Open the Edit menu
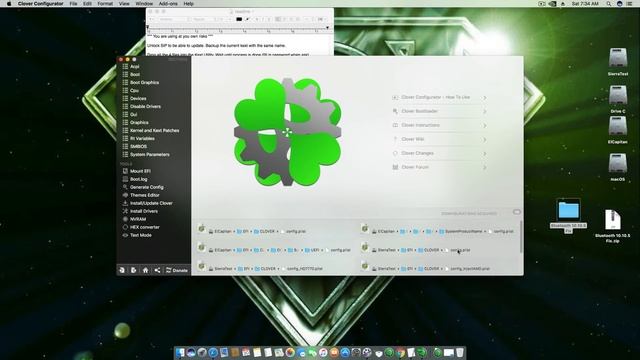 pos(87,4)
